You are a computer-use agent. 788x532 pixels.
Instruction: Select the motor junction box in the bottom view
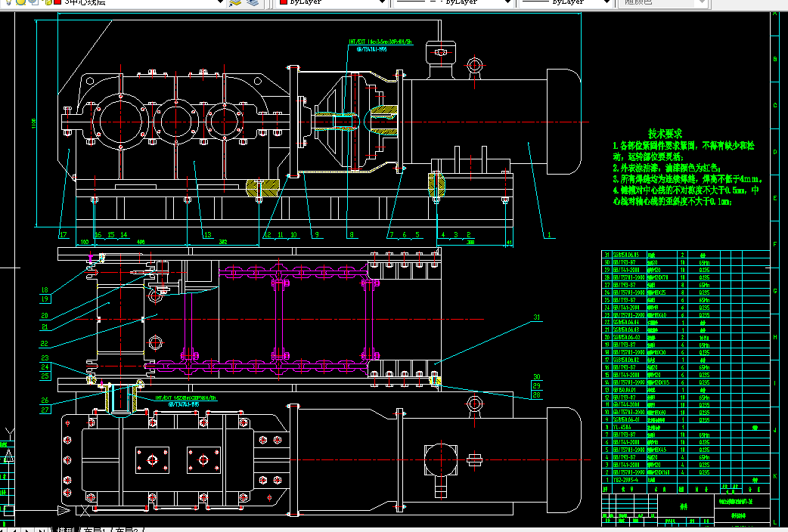[441, 461]
